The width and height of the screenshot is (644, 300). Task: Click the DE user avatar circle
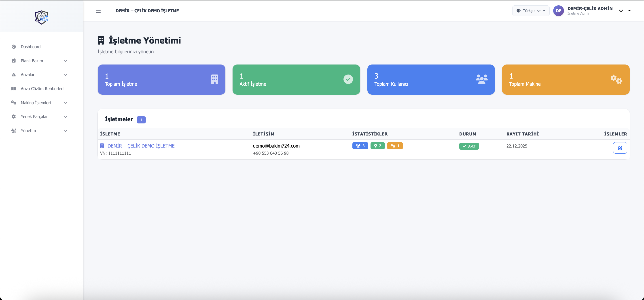(x=558, y=11)
